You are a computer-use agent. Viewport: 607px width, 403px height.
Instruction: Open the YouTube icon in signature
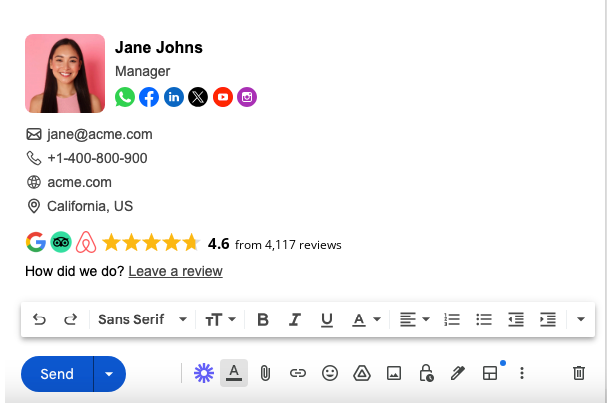(223, 97)
